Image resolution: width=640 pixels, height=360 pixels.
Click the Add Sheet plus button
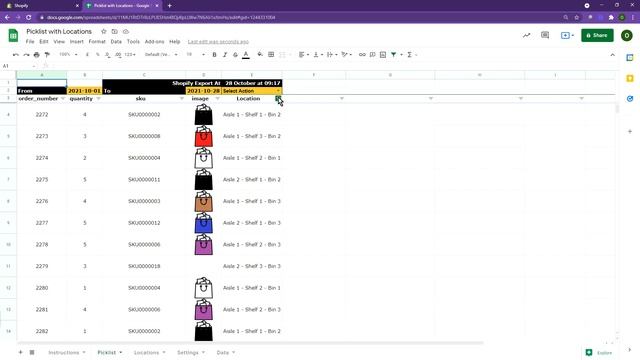pos(20,352)
